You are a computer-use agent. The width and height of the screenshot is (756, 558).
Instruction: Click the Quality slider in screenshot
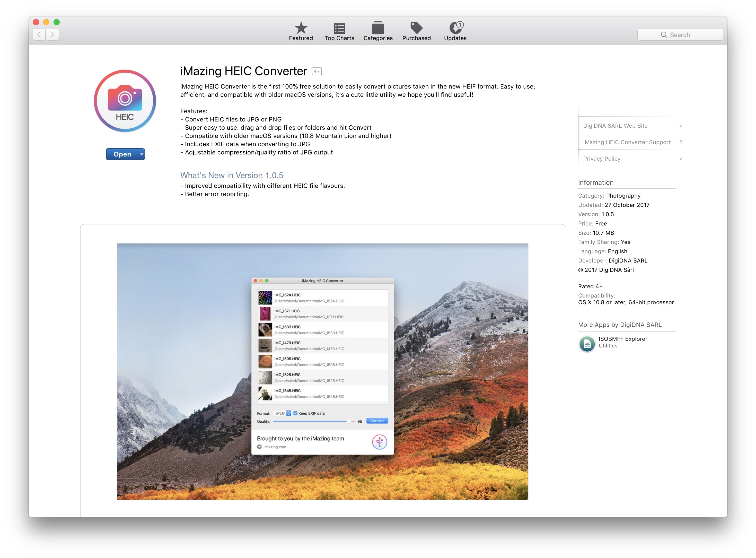[313, 422]
